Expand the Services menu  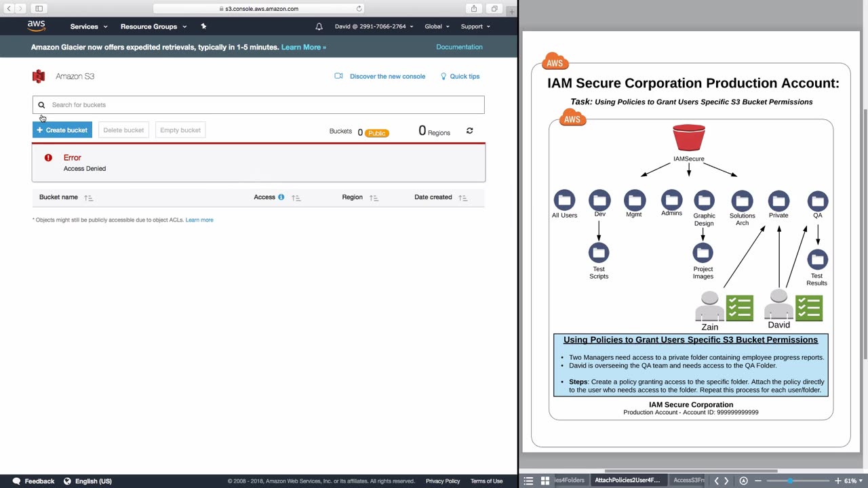(x=89, y=26)
